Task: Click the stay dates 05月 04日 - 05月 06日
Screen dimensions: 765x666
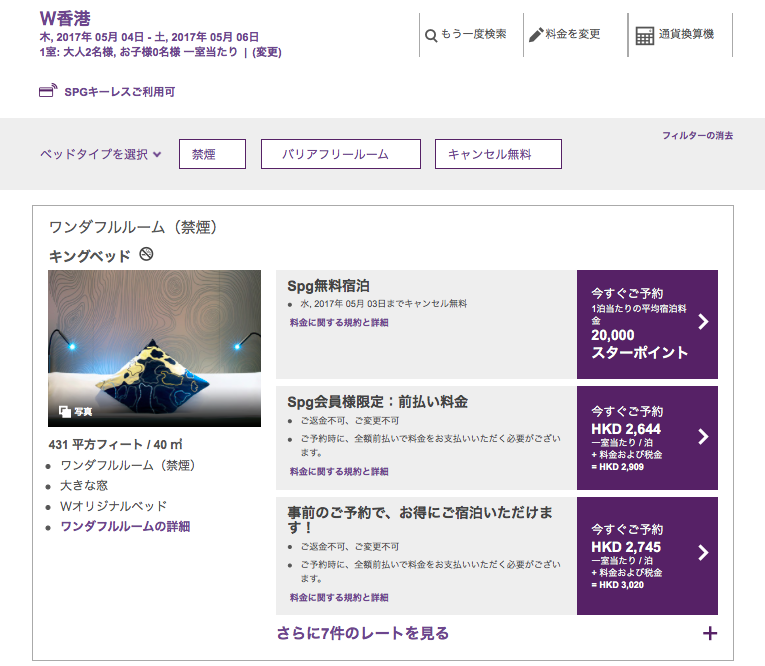Action: click(x=149, y=37)
